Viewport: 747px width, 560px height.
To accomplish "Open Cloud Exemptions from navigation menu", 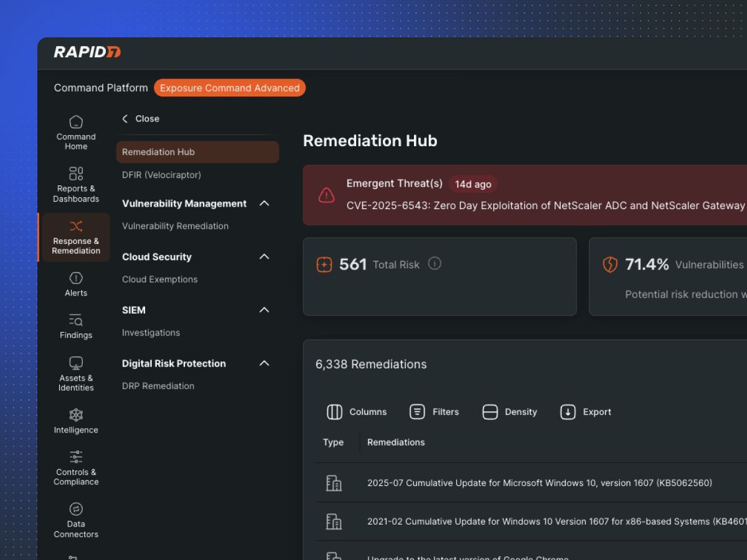I will pos(159,279).
